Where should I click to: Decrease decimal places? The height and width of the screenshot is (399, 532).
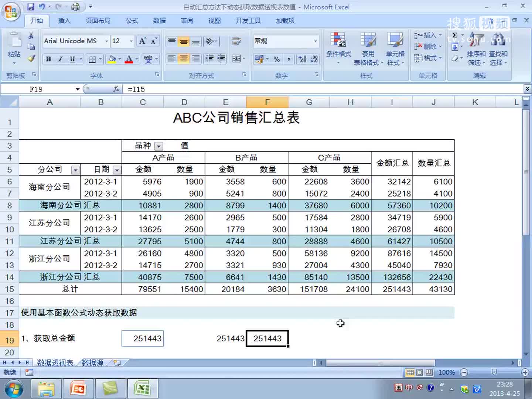(x=314, y=59)
